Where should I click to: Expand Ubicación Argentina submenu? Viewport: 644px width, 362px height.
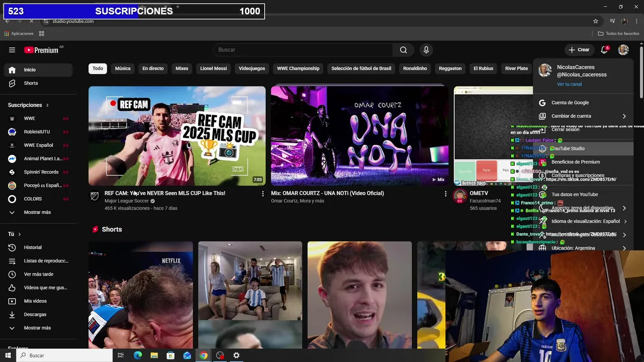coord(583,248)
